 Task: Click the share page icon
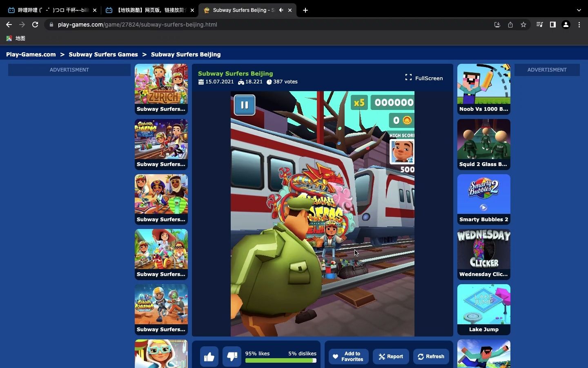(x=510, y=25)
